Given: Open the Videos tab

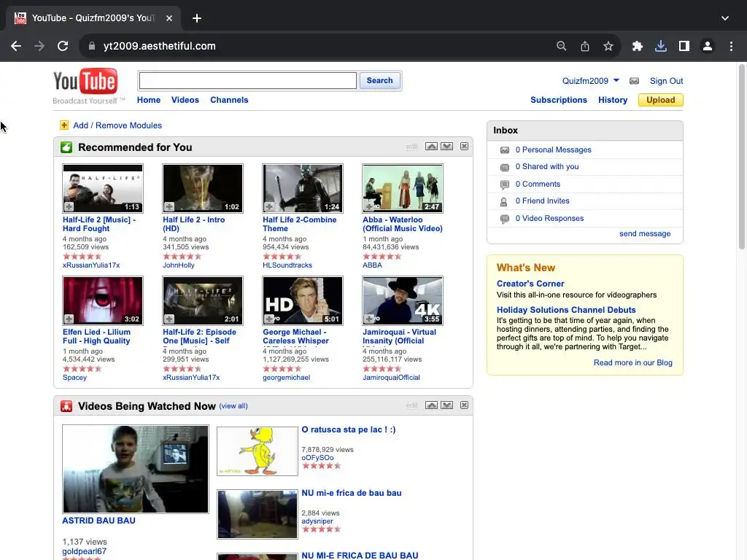Looking at the screenshot, I should pyautogui.click(x=185, y=100).
